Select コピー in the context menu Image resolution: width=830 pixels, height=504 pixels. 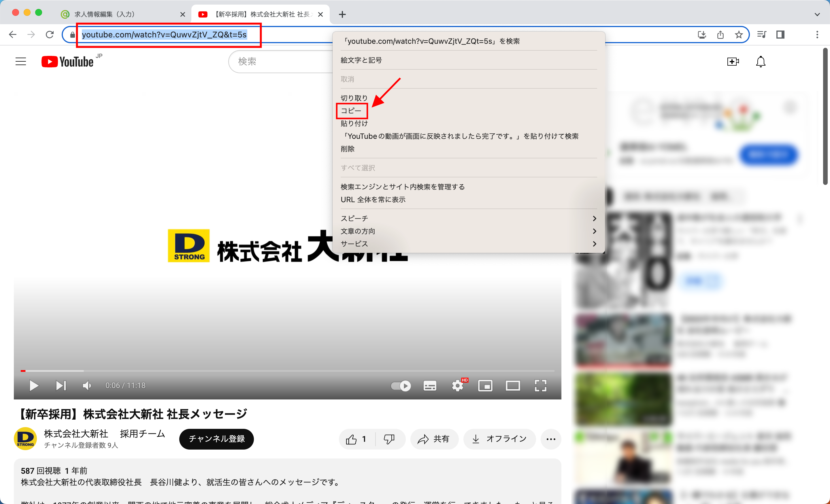point(351,111)
